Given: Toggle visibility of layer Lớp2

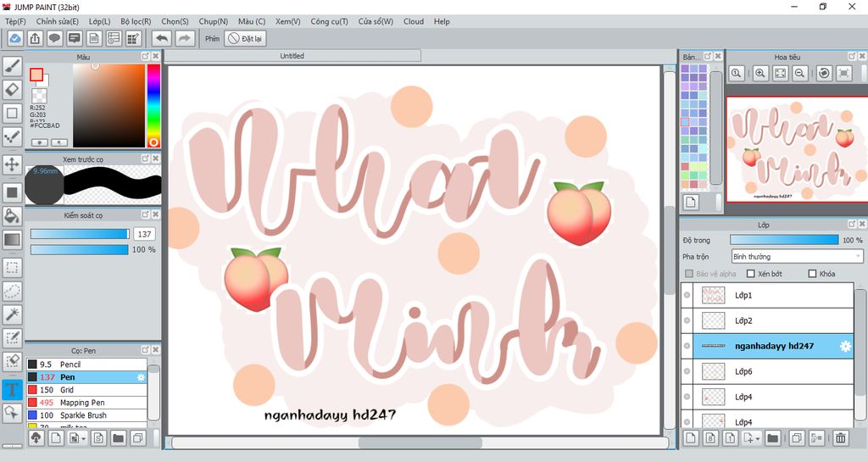Looking at the screenshot, I should (x=687, y=321).
